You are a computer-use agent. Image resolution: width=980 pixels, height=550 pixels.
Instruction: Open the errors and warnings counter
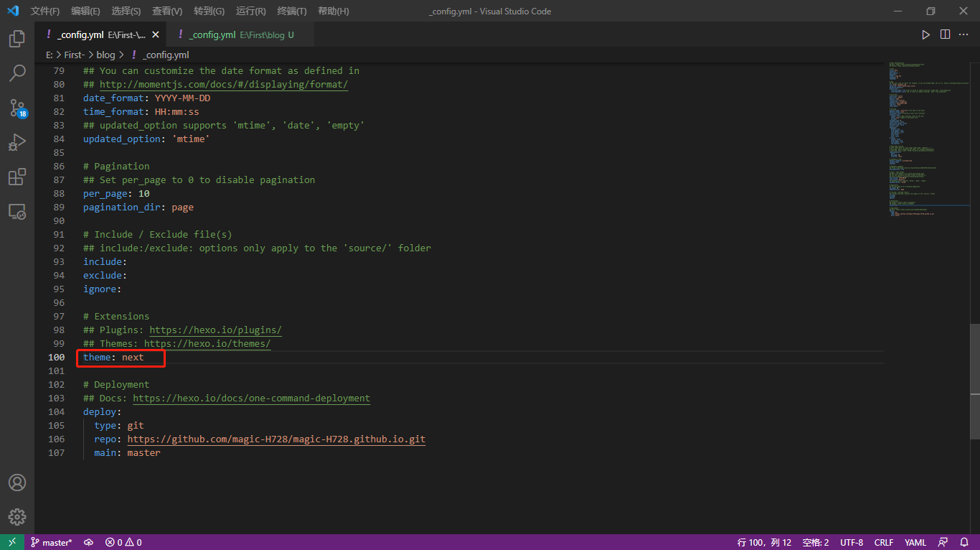click(123, 542)
